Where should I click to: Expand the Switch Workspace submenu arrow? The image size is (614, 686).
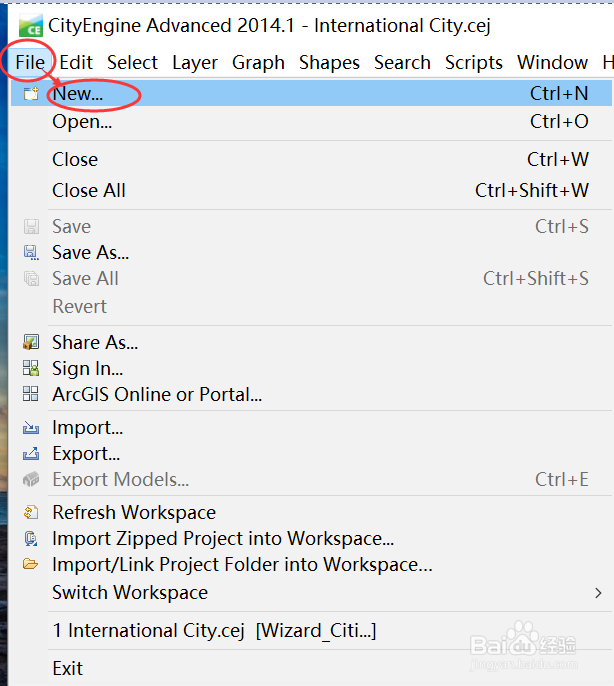[598, 593]
